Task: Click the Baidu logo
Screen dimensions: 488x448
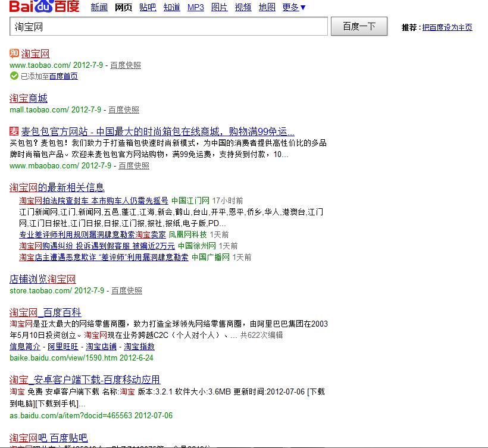Action: [44, 7]
